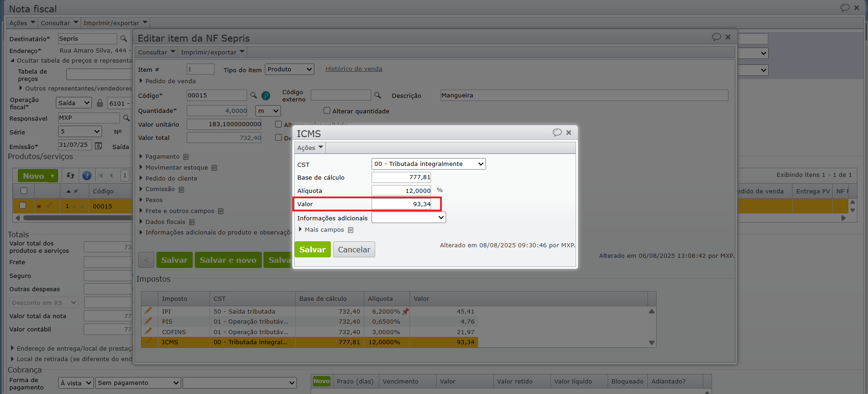Click note icon beside Movimentar estoque
868x394 pixels.
[x=214, y=168]
